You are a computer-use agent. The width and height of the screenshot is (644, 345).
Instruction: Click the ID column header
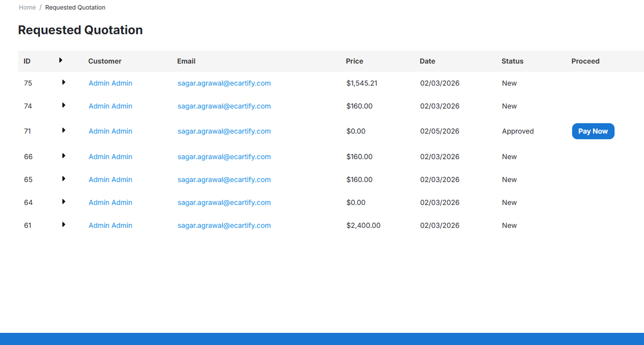tap(27, 61)
